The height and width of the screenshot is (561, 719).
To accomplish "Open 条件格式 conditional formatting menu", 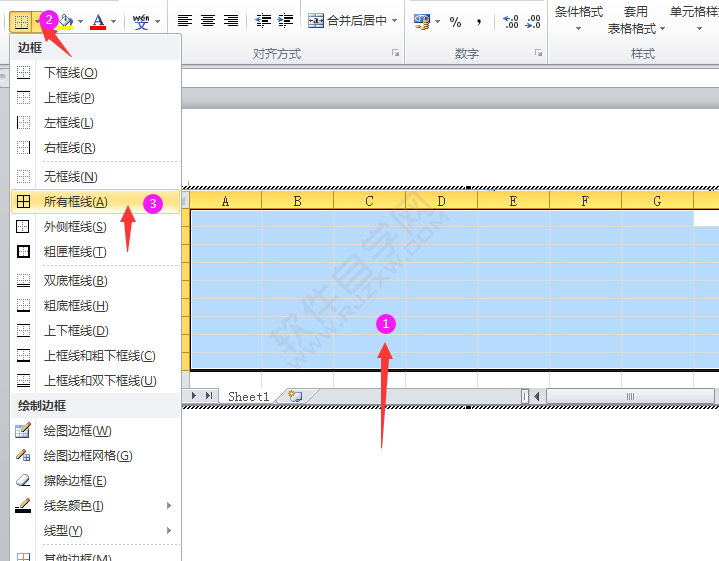I will 579,19.
